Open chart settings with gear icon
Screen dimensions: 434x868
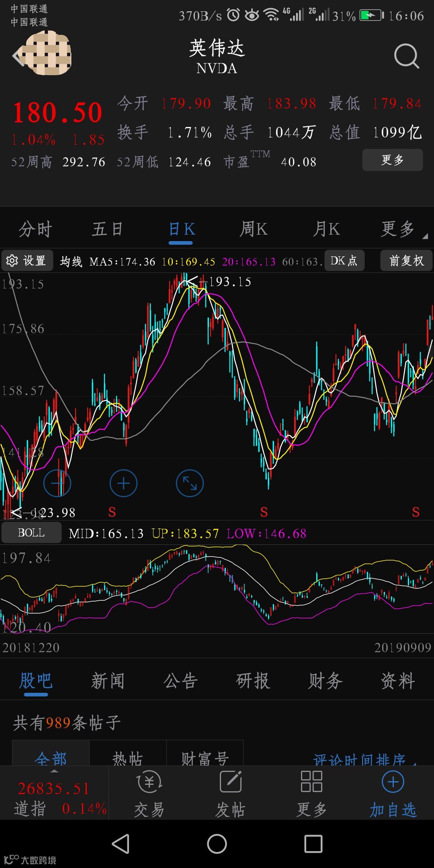[27, 261]
